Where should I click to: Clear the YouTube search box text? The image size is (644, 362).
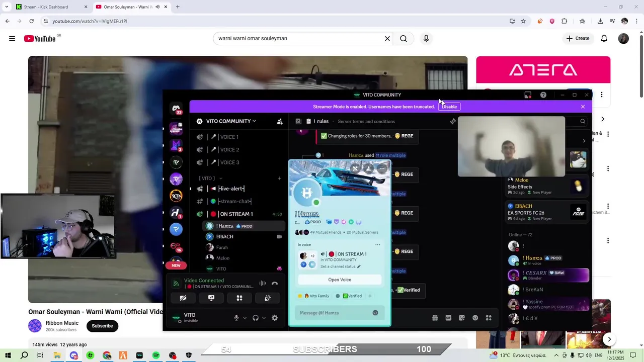tap(387, 39)
